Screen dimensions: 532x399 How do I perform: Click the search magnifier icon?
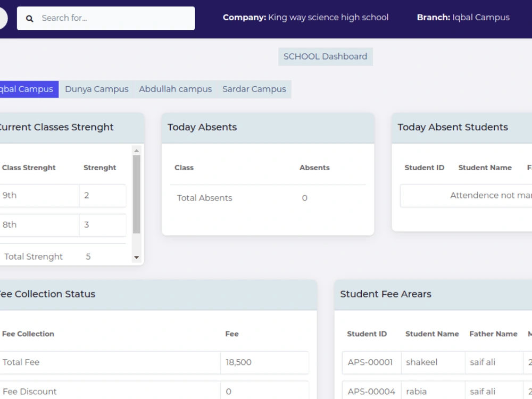coord(30,18)
